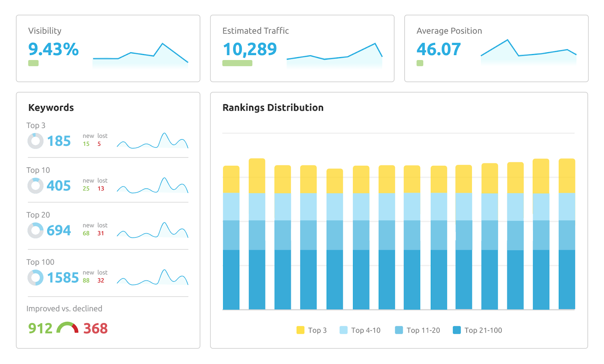Viewport: 604px width, 364px height.
Task: Click the Average Position sparkline chart
Action: 528,52
